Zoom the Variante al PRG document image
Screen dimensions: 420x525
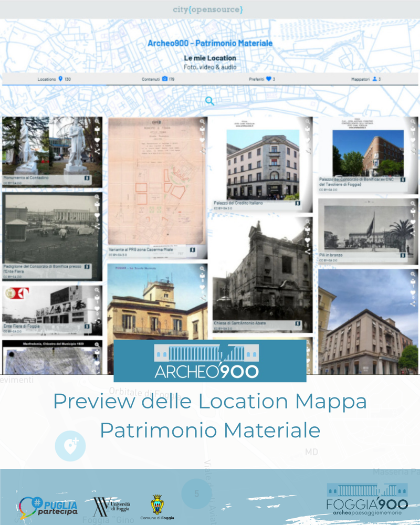coord(202,122)
